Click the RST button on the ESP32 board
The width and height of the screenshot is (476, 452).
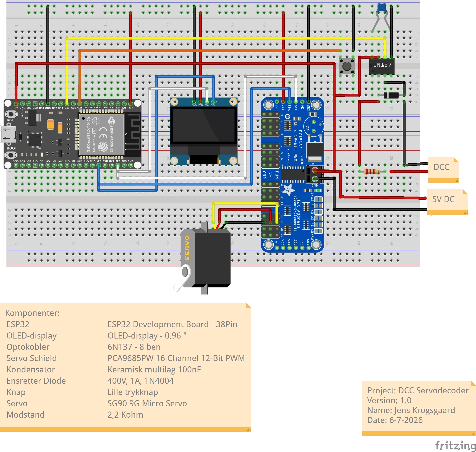coord(11,114)
